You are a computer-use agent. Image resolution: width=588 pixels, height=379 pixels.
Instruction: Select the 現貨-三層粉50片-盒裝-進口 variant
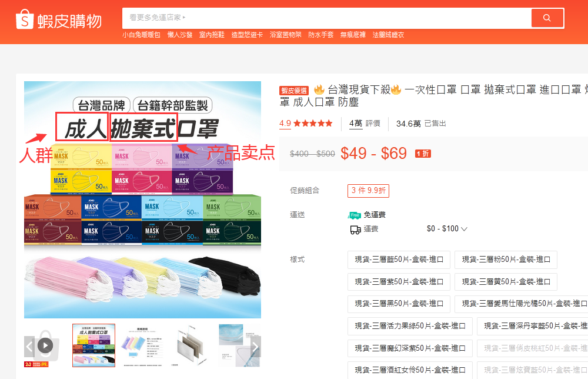pyautogui.click(x=506, y=260)
